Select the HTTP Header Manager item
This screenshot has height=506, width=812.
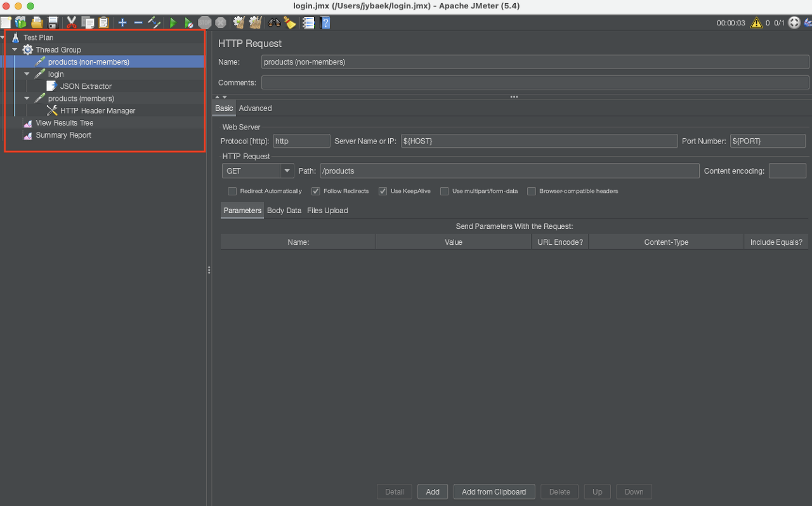coord(98,110)
